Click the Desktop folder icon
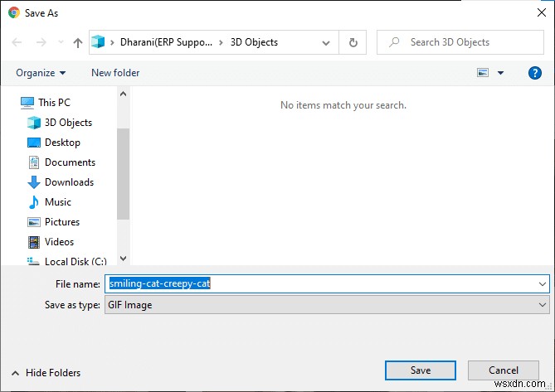The height and width of the screenshot is (392, 555). click(34, 143)
